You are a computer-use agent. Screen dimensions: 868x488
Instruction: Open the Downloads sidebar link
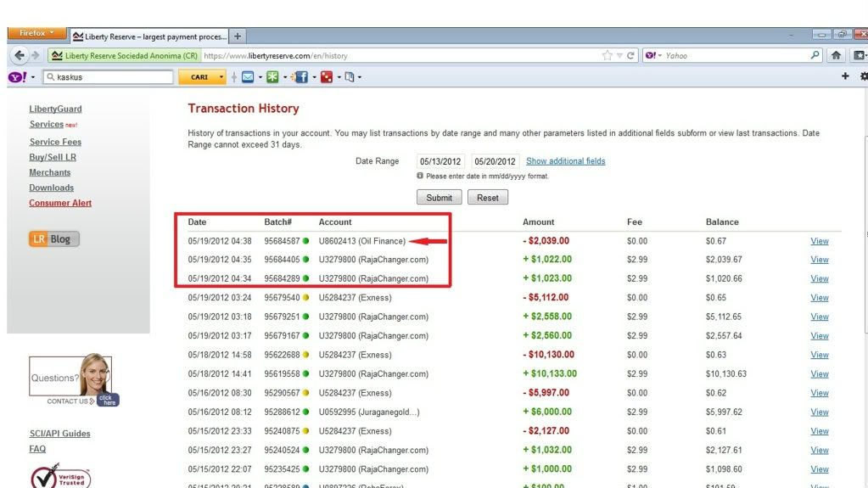(52, 188)
